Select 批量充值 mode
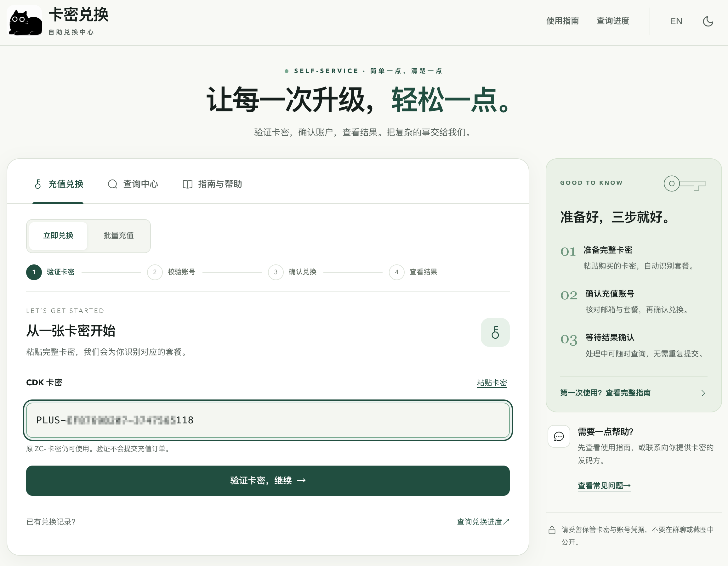The height and width of the screenshot is (566, 728). tap(119, 236)
